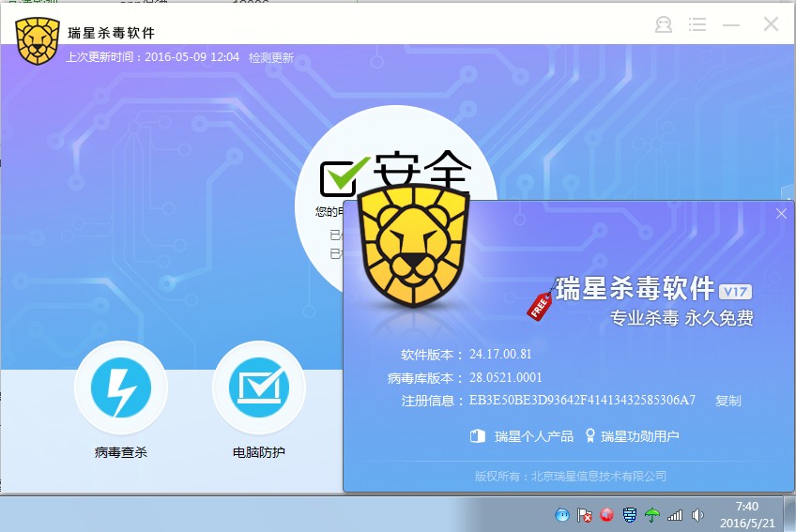Screen dimensions: 796x532
Task: Open the main menu list icon
Action: coord(697,24)
